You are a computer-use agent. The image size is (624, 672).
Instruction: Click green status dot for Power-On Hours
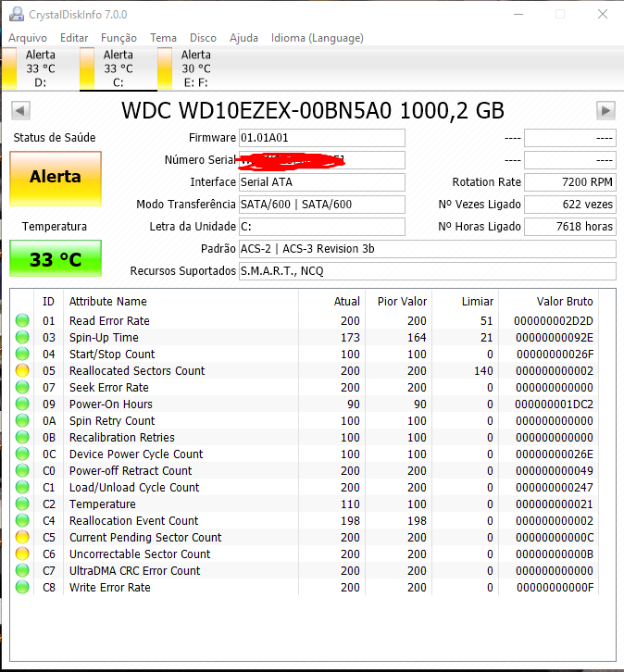point(22,404)
